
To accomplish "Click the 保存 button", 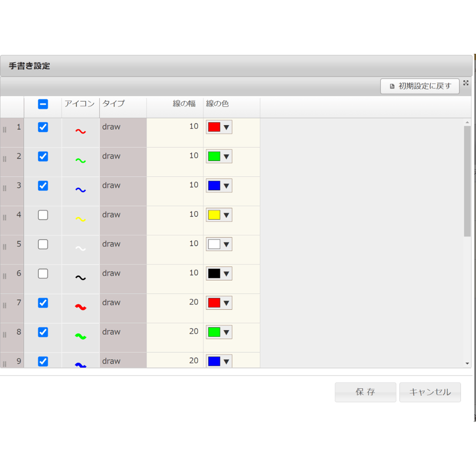I will (365, 392).
